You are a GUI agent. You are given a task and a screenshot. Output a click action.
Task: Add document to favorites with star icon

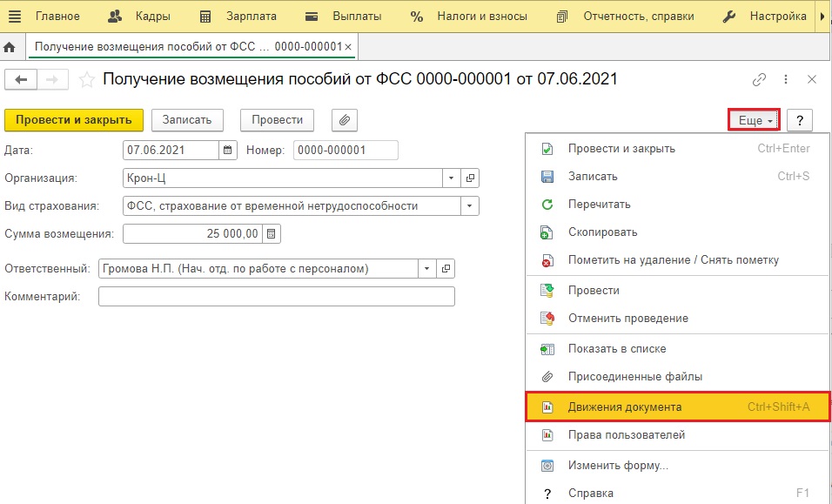coord(86,79)
